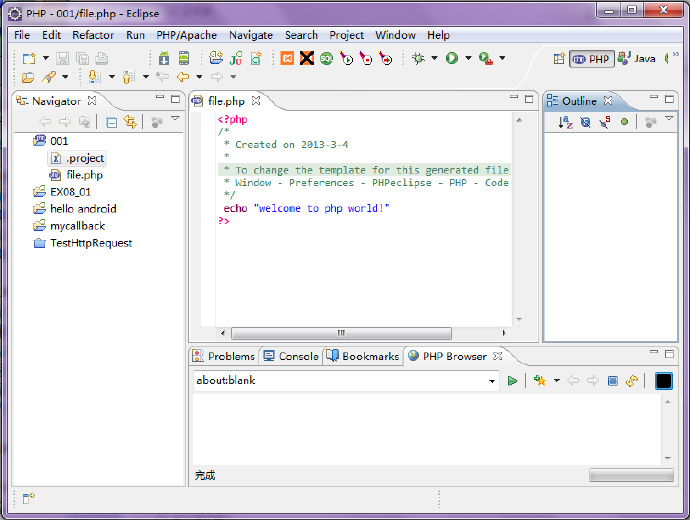Toggle Hide Fields in Outline toolbar
Viewport: 690px width, 520px height.
point(585,122)
